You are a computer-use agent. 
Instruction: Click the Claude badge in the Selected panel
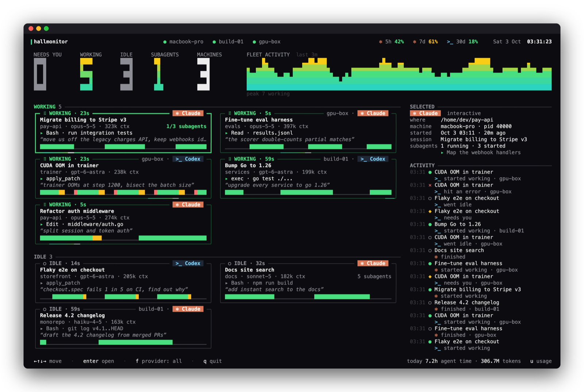[425, 113]
